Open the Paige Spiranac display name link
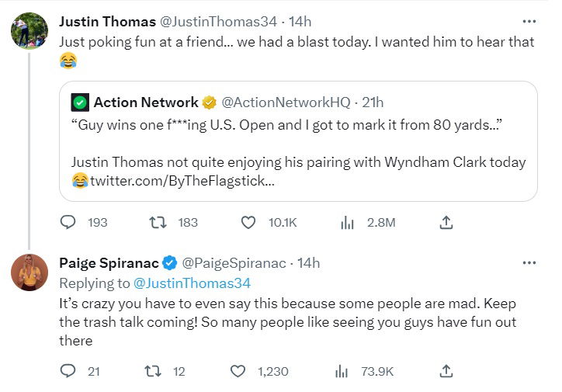This screenshot has width=562, height=392. (109, 263)
